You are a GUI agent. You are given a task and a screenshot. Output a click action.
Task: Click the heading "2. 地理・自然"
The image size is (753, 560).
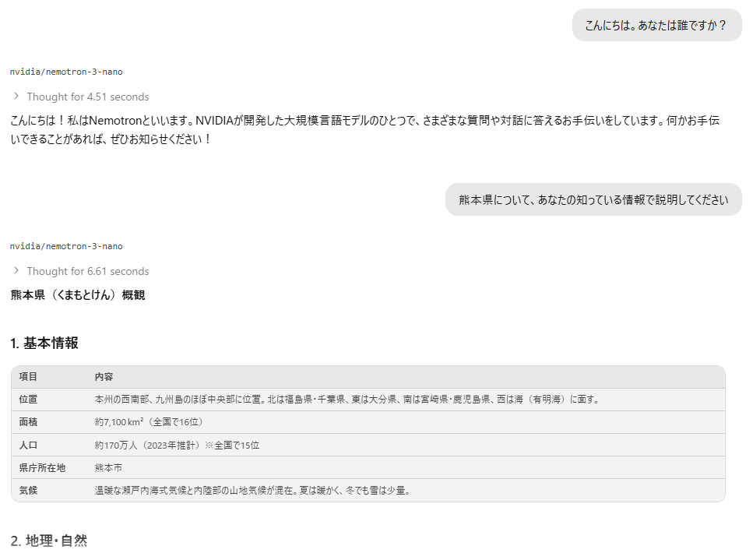[49, 541]
